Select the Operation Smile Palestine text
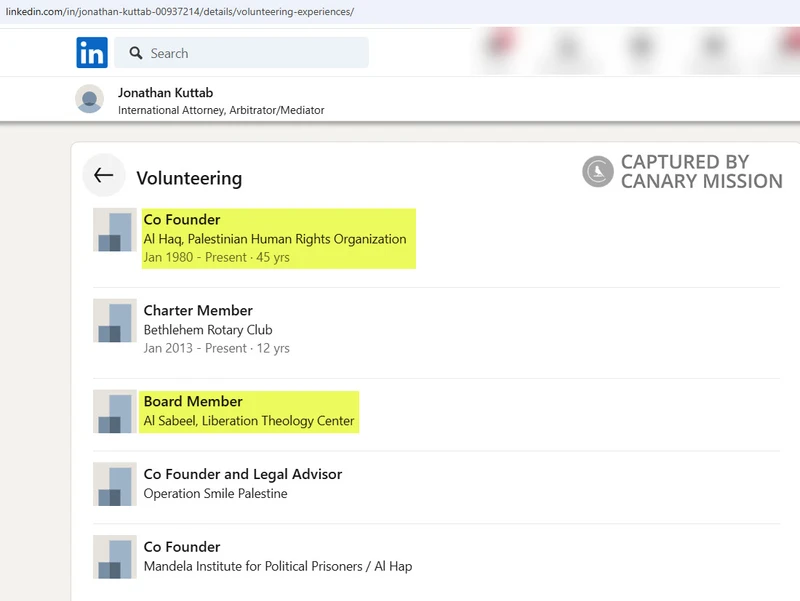The width and height of the screenshot is (800, 601). click(x=215, y=493)
